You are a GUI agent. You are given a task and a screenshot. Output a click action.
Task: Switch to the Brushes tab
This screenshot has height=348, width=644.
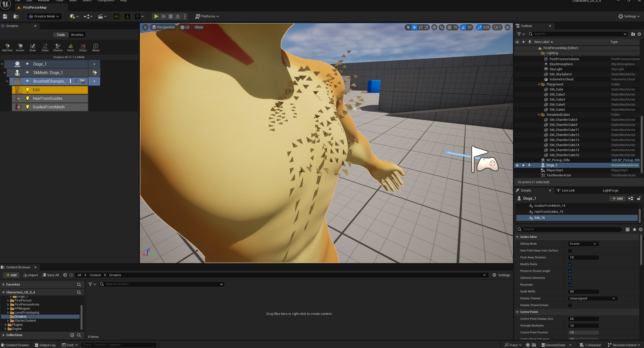point(77,35)
